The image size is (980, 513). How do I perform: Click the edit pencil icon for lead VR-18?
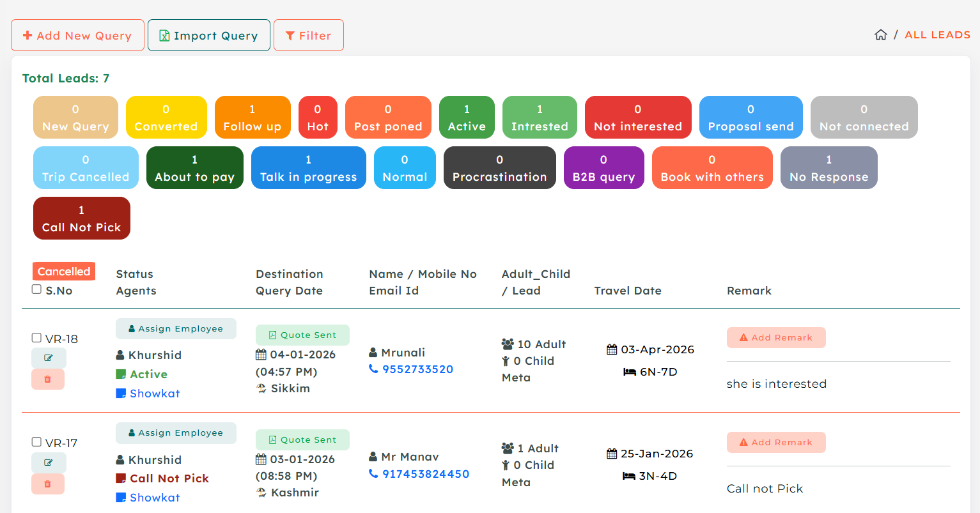pos(49,358)
